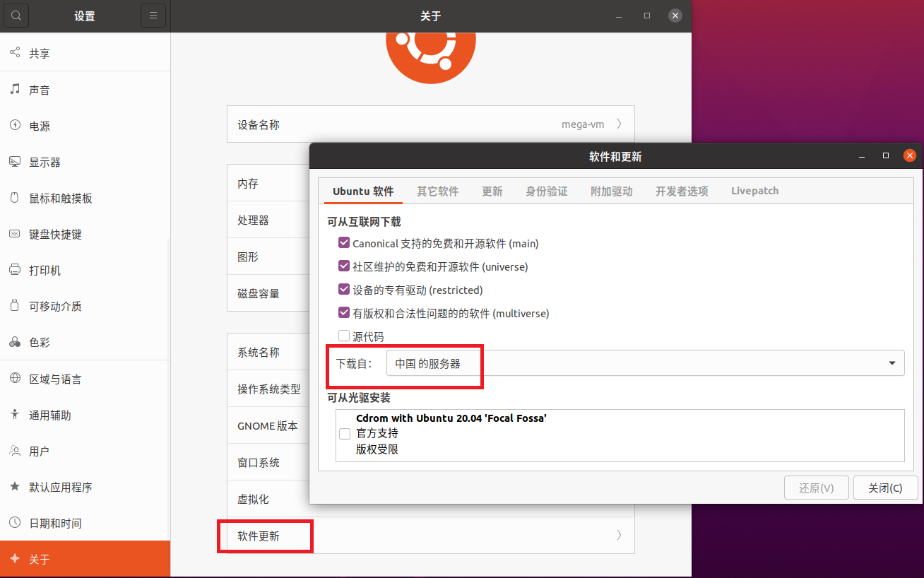The image size is (924, 578).
Task: Click the 操作系统类型 row label
Action: [269, 389]
